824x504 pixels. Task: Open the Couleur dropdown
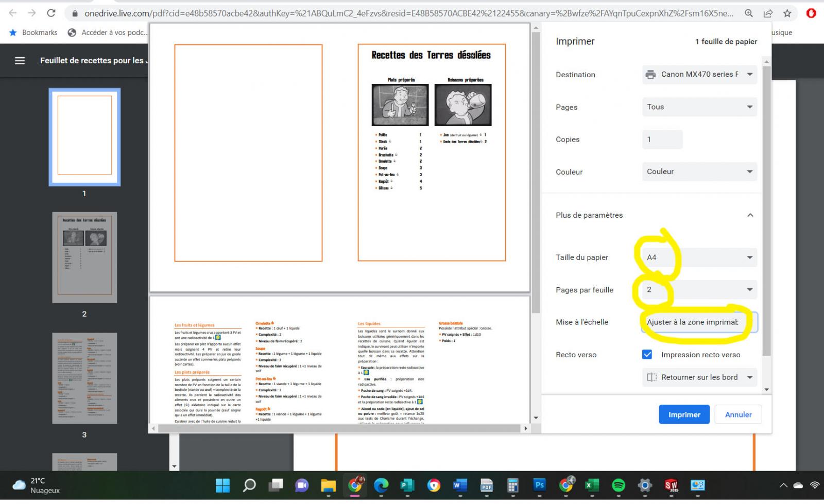click(699, 172)
